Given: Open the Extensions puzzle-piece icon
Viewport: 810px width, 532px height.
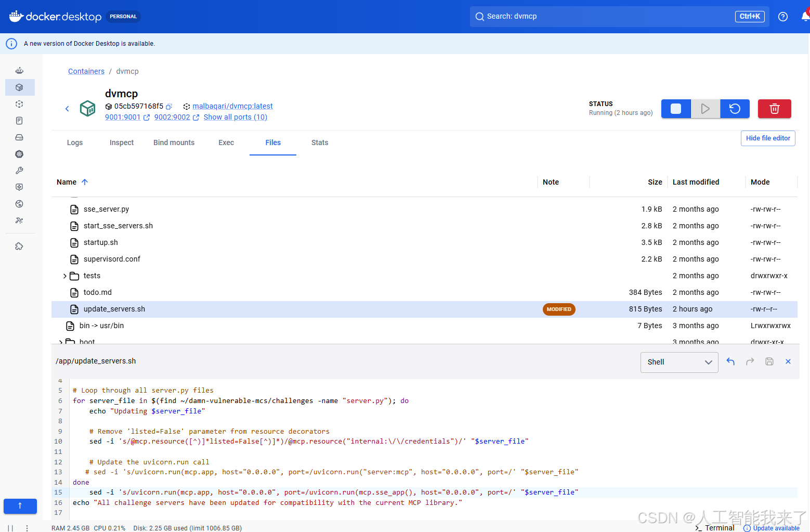Looking at the screenshot, I should pos(19,246).
